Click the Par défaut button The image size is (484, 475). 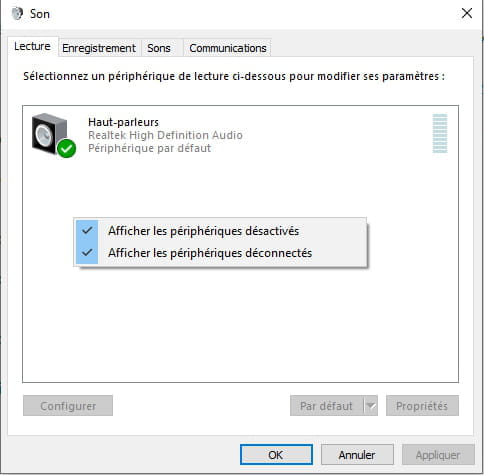coord(327,406)
